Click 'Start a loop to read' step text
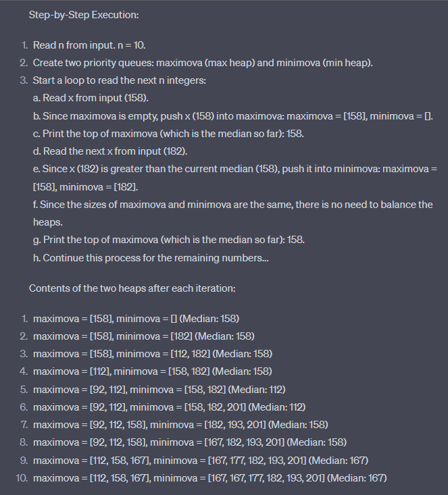The width and height of the screenshot is (448, 495). pos(119,80)
